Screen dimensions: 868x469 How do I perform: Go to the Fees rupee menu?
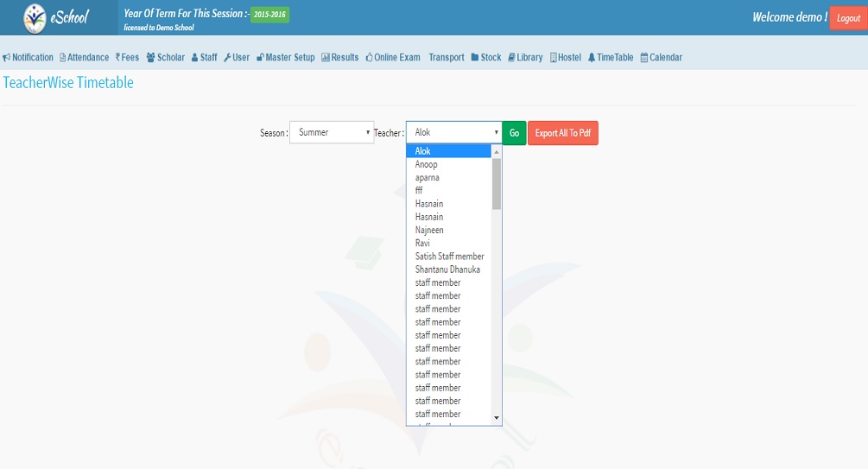127,58
